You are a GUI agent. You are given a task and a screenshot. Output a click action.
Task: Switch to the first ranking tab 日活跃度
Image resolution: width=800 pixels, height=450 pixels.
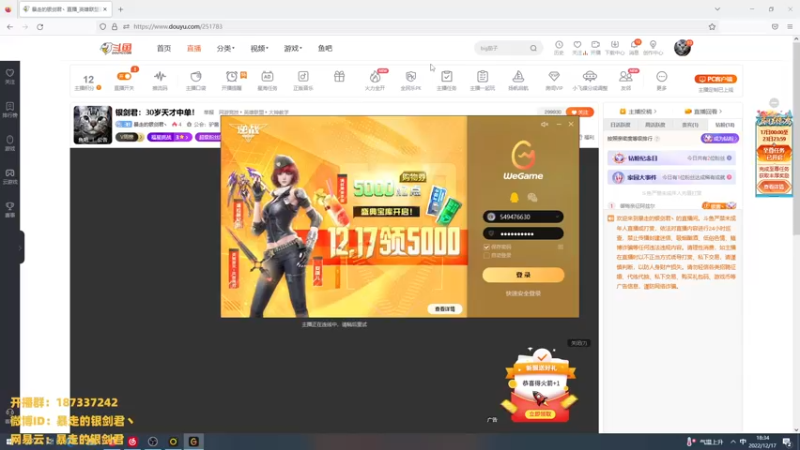pos(620,125)
